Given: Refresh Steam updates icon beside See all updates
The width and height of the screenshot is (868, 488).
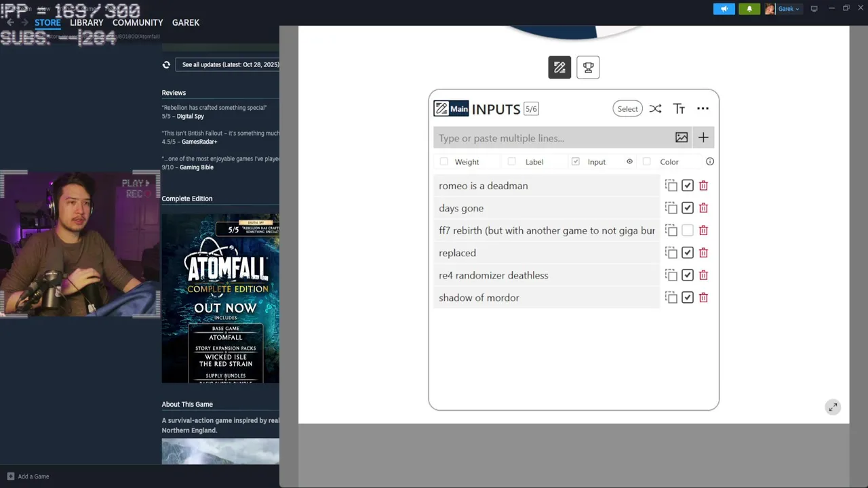Looking at the screenshot, I should coord(166,64).
